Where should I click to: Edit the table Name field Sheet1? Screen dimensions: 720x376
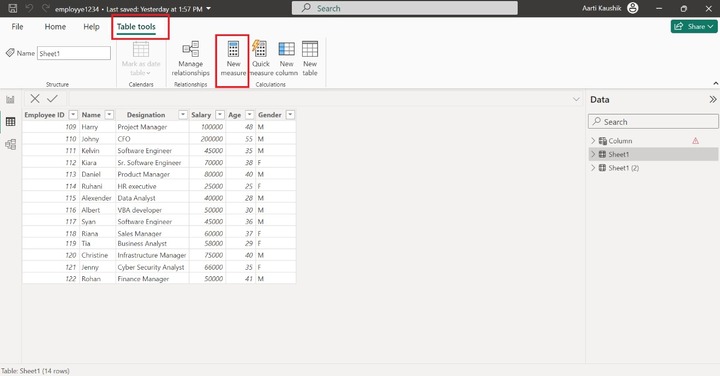(73, 53)
